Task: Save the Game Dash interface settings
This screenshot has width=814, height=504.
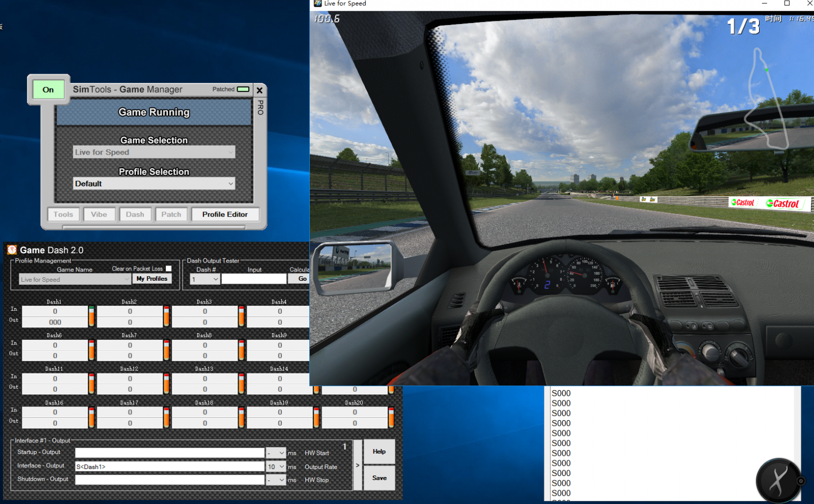Action: pyautogui.click(x=380, y=478)
